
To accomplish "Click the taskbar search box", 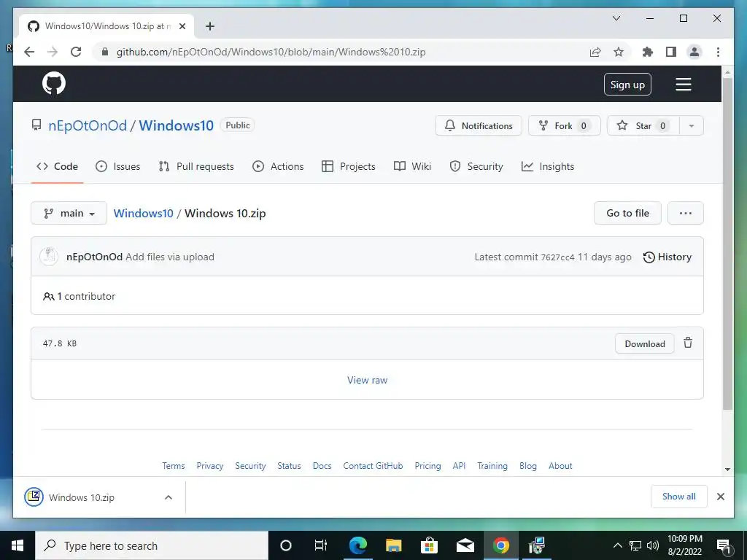I will click(152, 545).
